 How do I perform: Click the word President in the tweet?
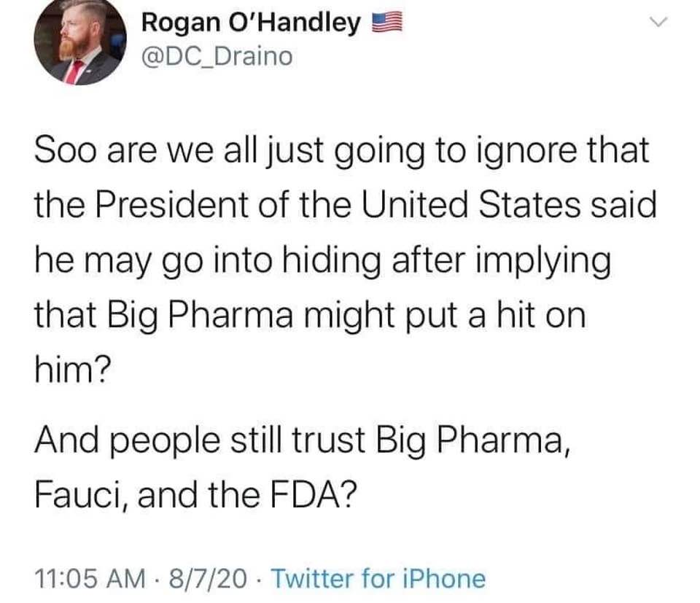[x=171, y=205]
